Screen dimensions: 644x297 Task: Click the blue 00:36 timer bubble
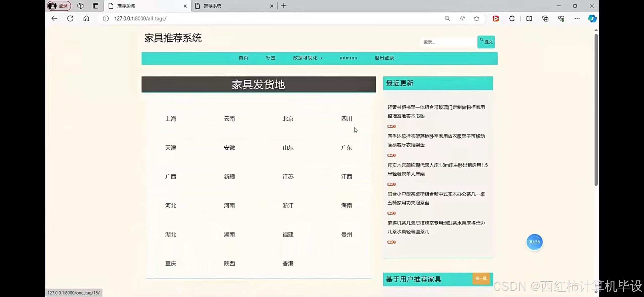click(x=534, y=242)
